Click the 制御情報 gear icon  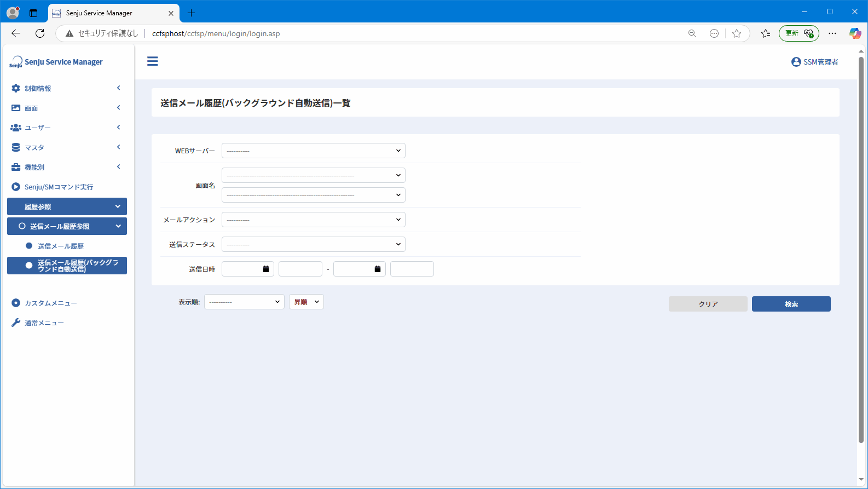[x=16, y=88]
